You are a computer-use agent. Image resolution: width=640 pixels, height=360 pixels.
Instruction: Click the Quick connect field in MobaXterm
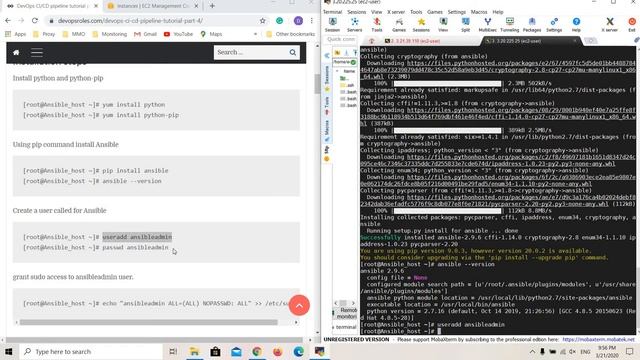coord(341,40)
